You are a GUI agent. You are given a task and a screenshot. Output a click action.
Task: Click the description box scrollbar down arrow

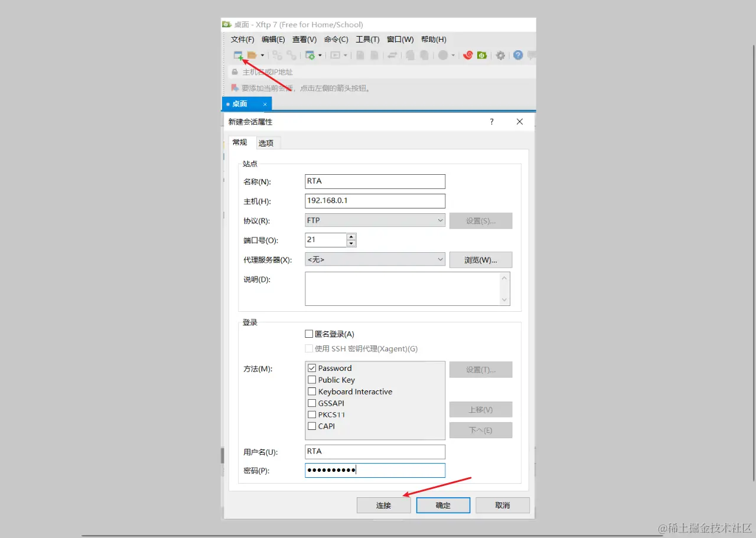click(x=504, y=299)
